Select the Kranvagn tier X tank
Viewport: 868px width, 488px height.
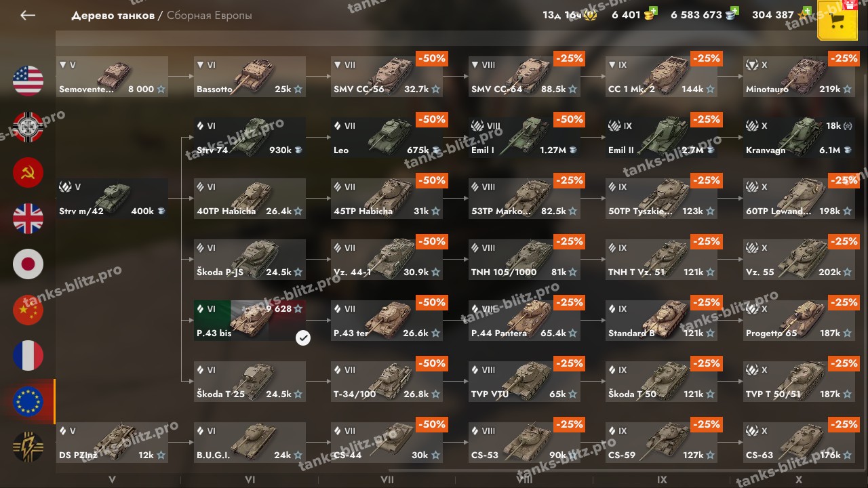(798, 138)
